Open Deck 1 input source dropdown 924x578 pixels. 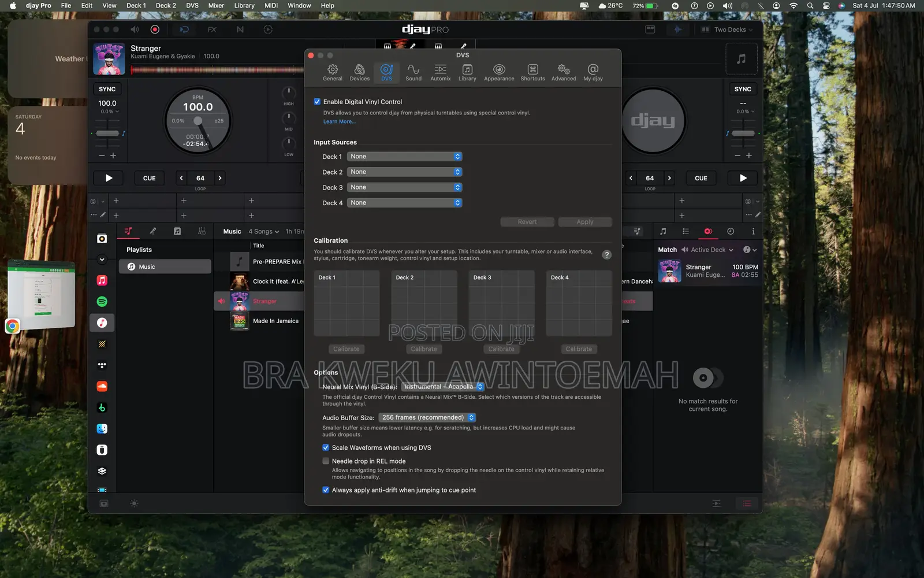[x=404, y=157]
